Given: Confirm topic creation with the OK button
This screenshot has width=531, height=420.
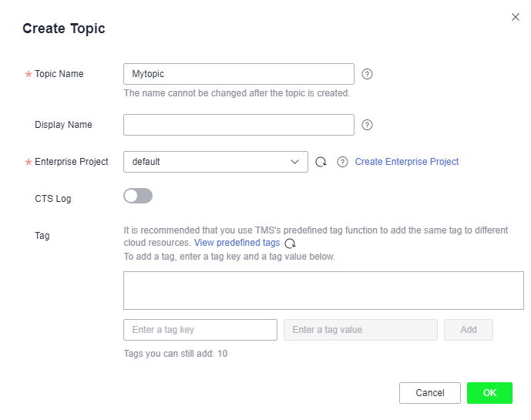Looking at the screenshot, I should 489,393.
